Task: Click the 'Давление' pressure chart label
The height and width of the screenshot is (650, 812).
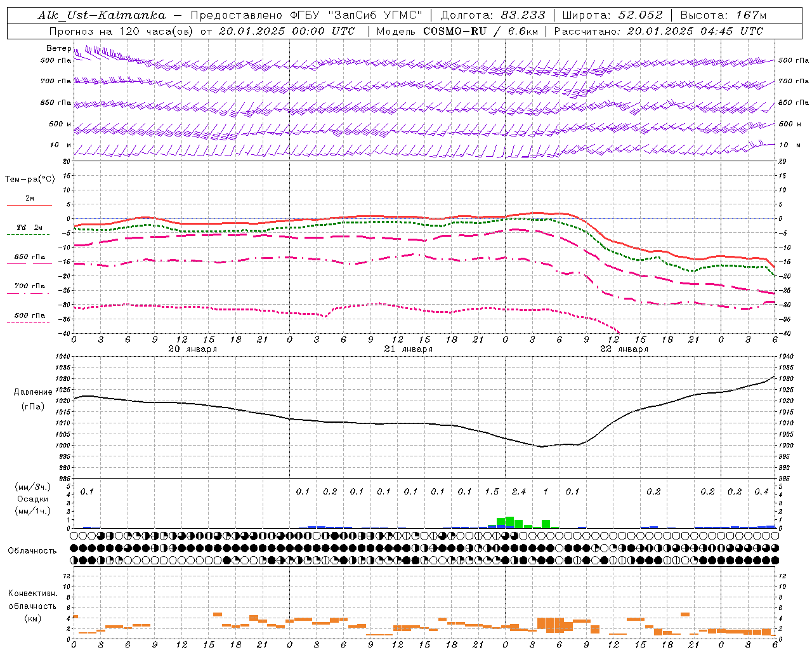Action: click(33, 392)
